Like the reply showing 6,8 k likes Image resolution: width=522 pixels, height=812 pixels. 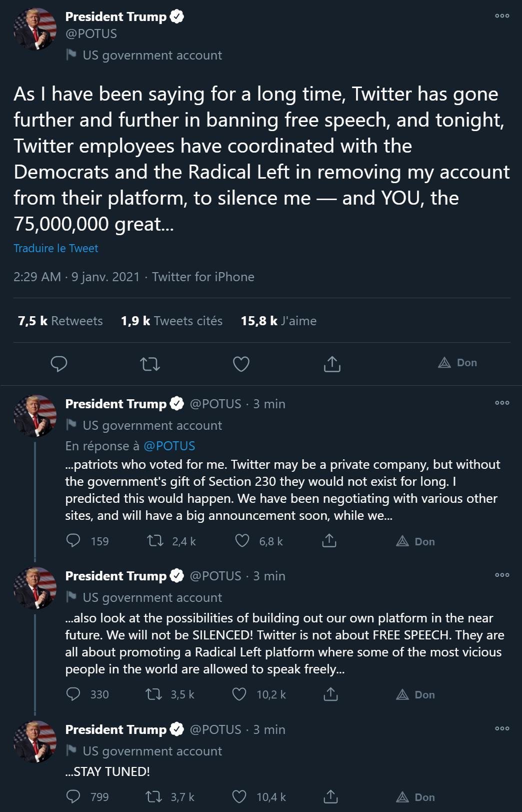[x=242, y=541]
